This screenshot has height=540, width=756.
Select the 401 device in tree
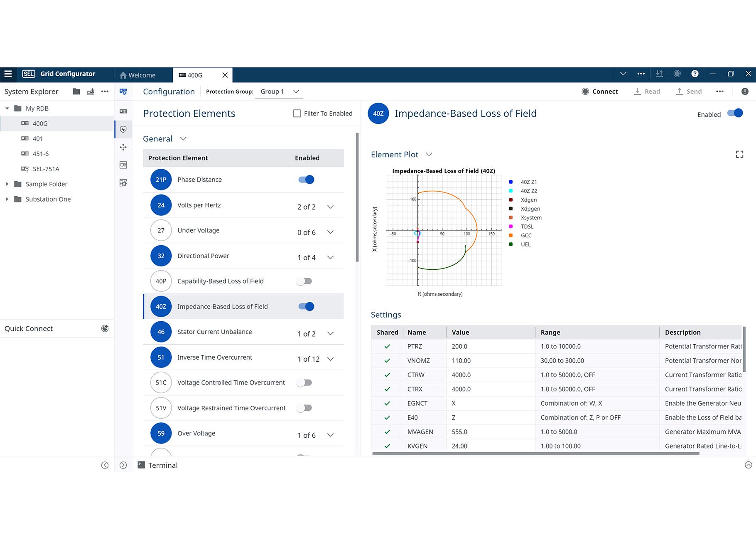pos(38,139)
